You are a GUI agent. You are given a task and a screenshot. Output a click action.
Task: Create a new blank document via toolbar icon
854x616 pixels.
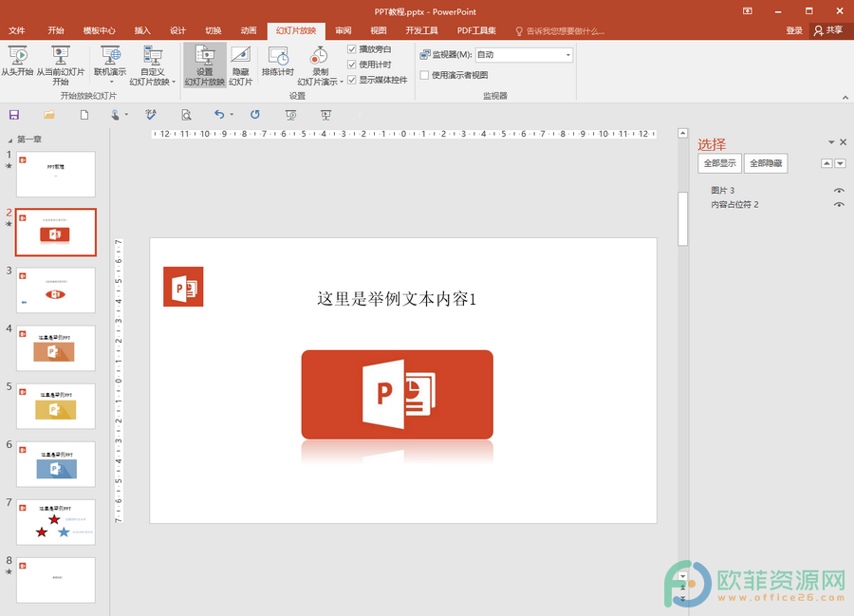84,115
